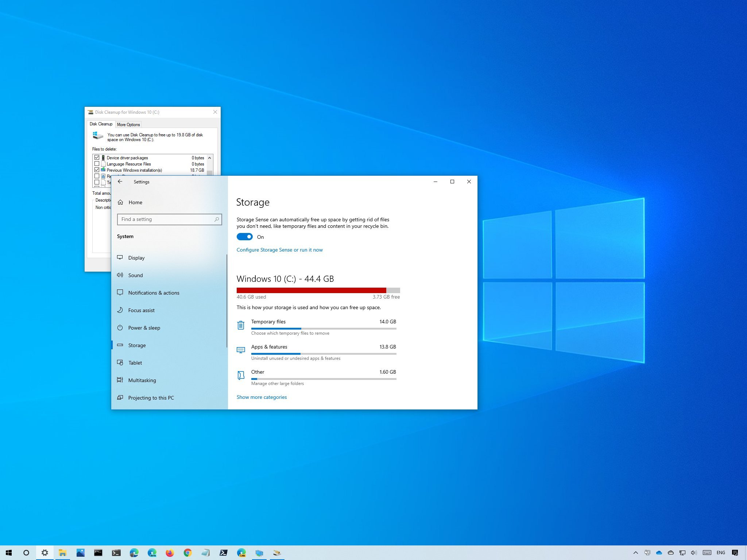Check Language Resource Files in Disk Cleanup

point(97,164)
